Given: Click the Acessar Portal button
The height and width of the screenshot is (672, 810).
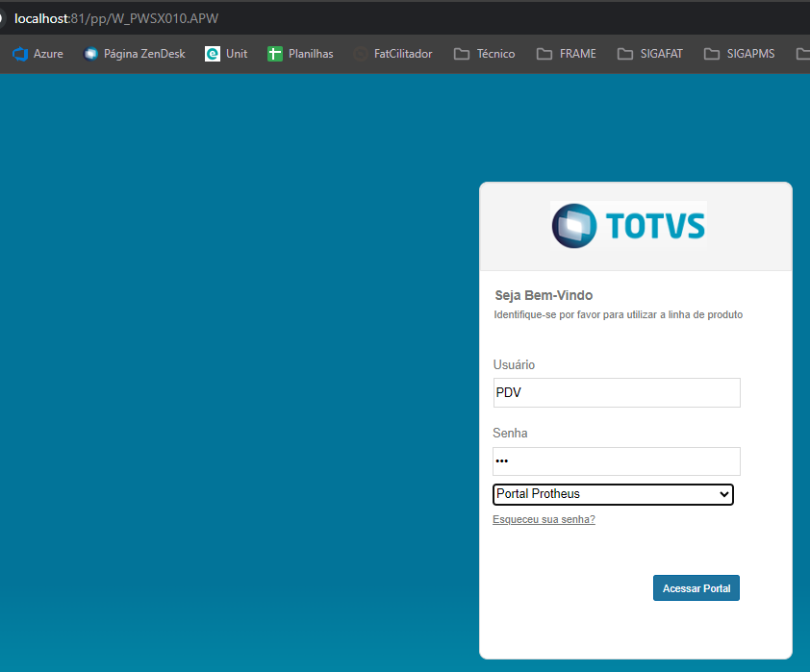Looking at the screenshot, I should [696, 587].
